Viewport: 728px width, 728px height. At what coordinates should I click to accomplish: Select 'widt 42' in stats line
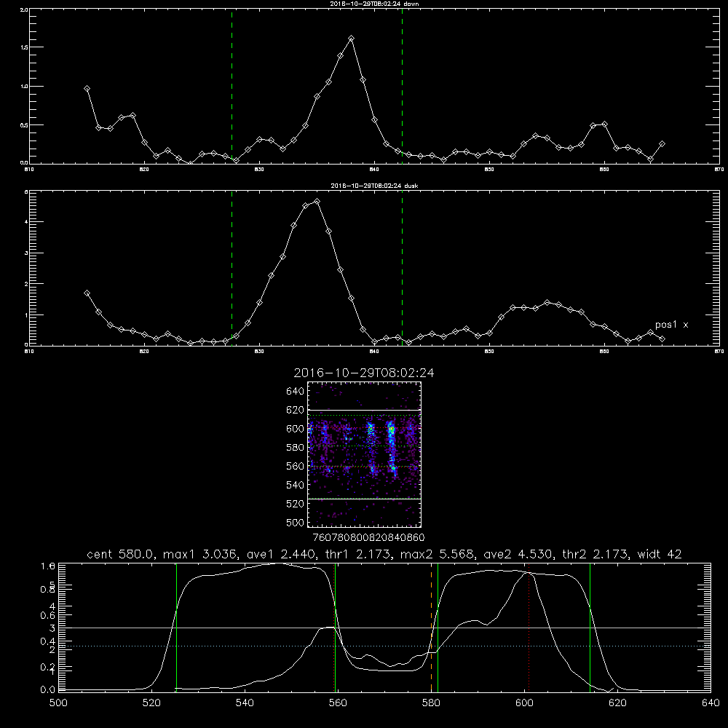tap(660, 554)
